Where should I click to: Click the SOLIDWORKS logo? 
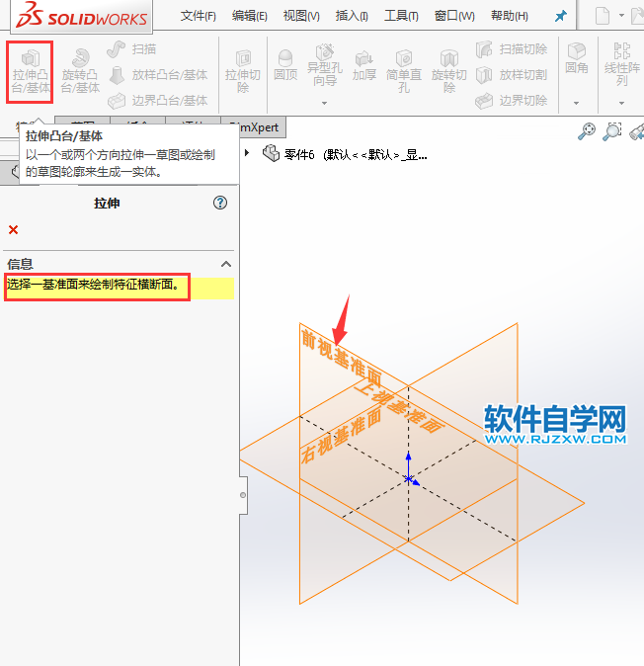point(82,15)
